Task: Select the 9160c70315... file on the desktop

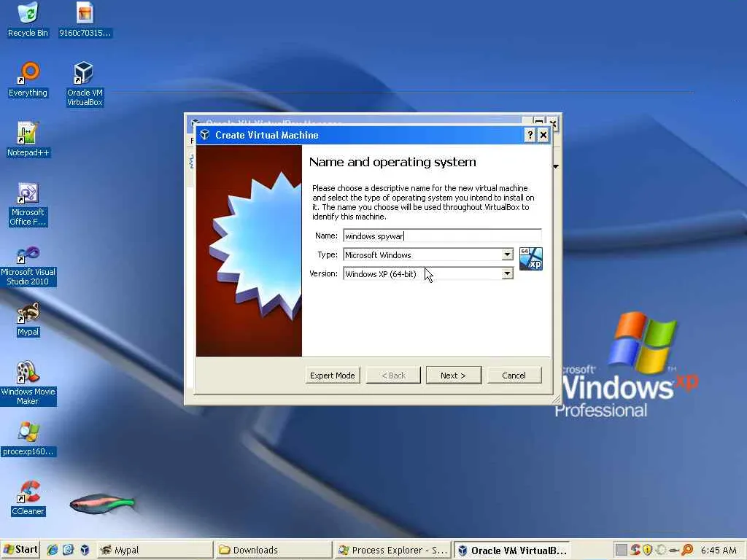Action: coord(85,19)
